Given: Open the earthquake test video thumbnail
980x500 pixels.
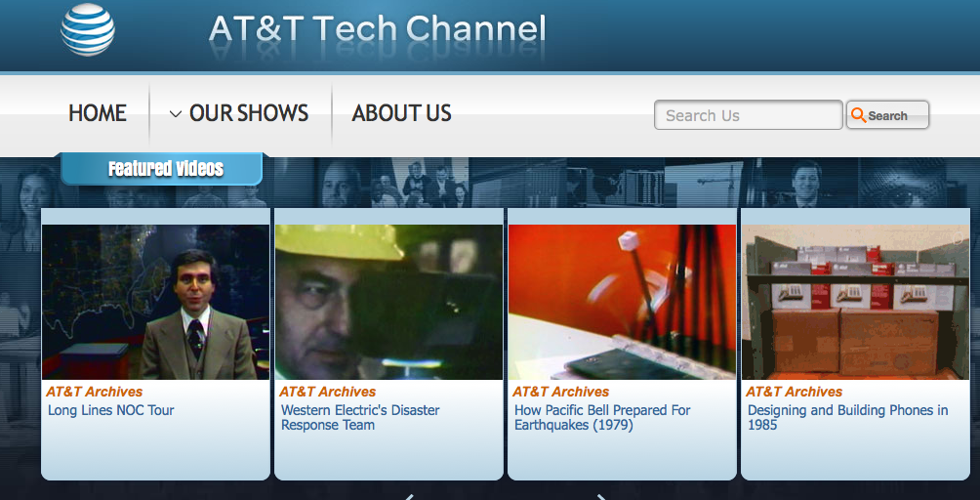Looking at the screenshot, I should (622, 302).
